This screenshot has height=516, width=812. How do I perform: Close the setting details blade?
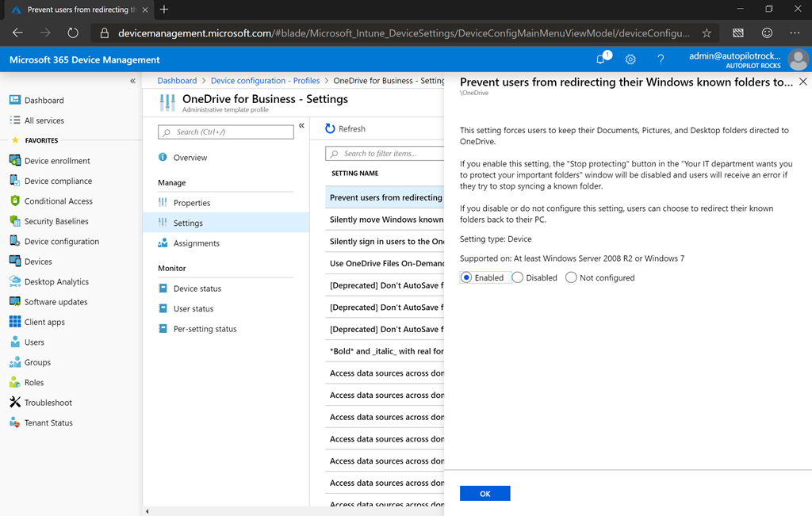pos(802,82)
